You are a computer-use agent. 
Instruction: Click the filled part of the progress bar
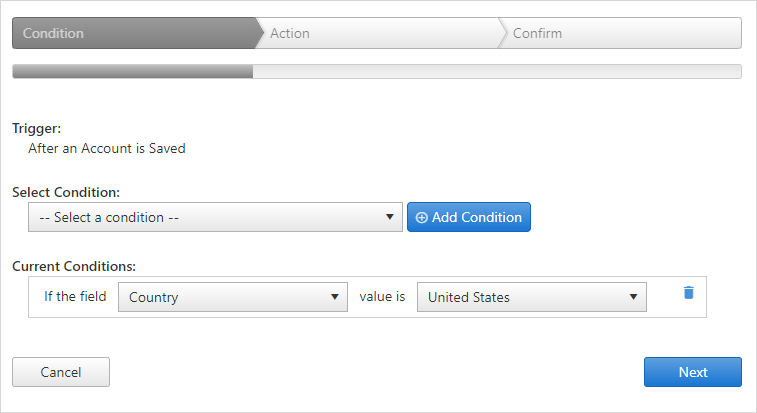pyautogui.click(x=133, y=71)
